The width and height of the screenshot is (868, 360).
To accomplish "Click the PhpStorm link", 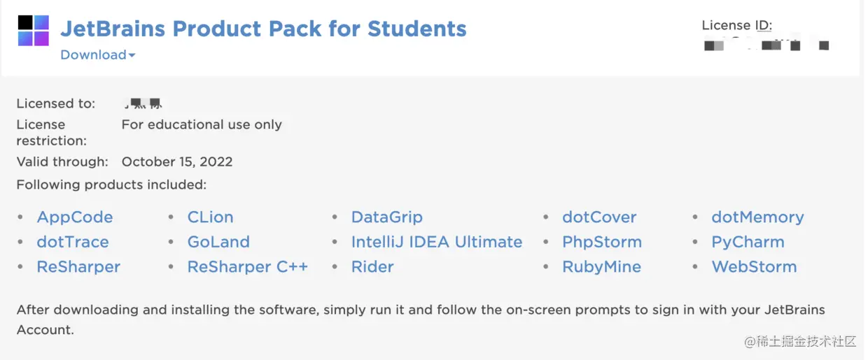I will [x=602, y=242].
